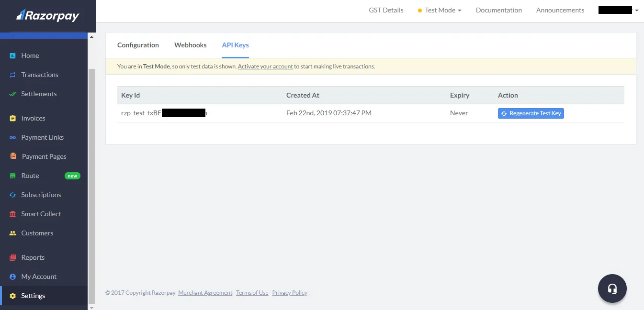The image size is (644, 310).
Task: Open GST Details in the top bar
Action: tap(386, 10)
